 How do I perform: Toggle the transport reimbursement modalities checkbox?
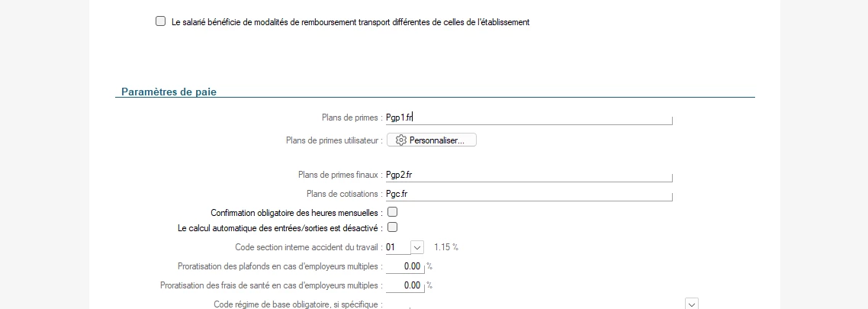tap(160, 22)
